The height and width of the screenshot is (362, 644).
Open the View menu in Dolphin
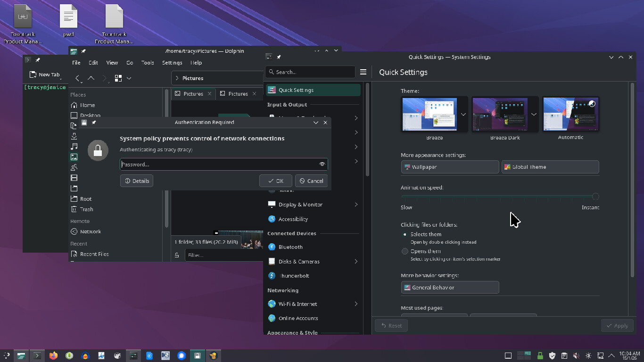pyautogui.click(x=112, y=63)
